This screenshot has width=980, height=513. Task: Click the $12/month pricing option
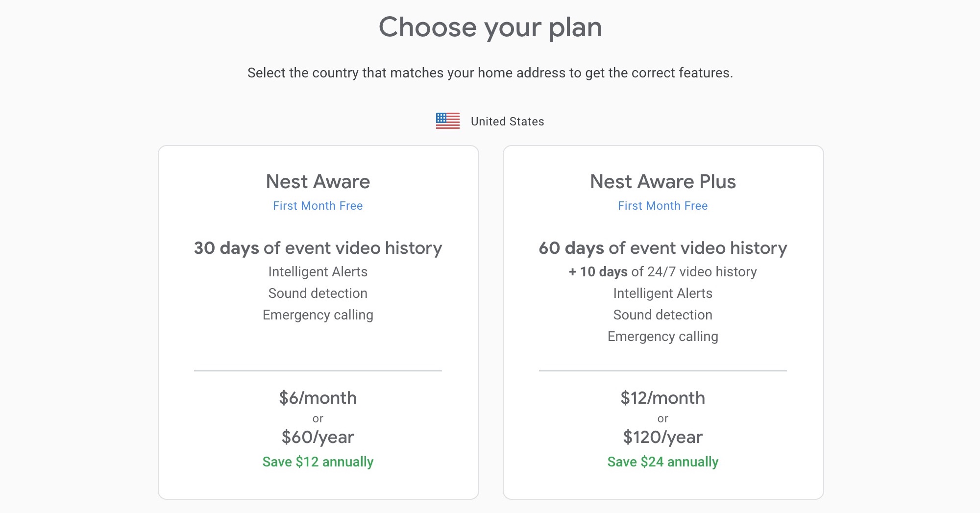(x=662, y=398)
